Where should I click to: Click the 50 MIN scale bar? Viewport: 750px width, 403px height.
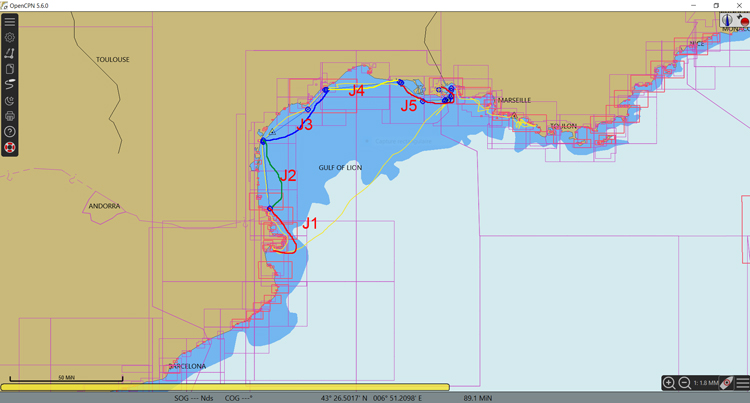click(x=66, y=378)
